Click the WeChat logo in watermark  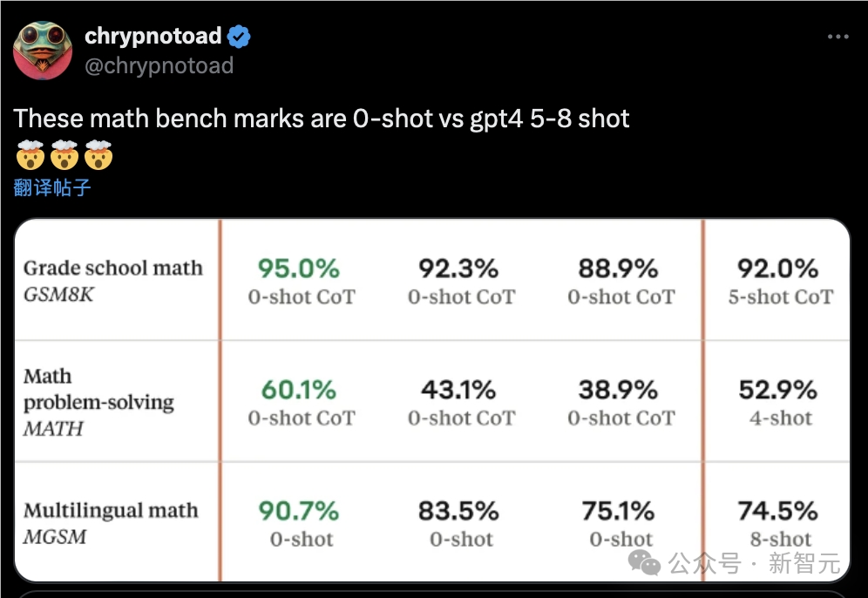pos(644,562)
